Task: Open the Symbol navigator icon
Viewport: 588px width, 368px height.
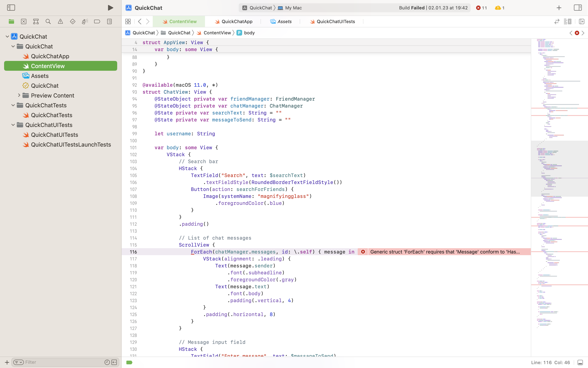Action: click(x=36, y=21)
